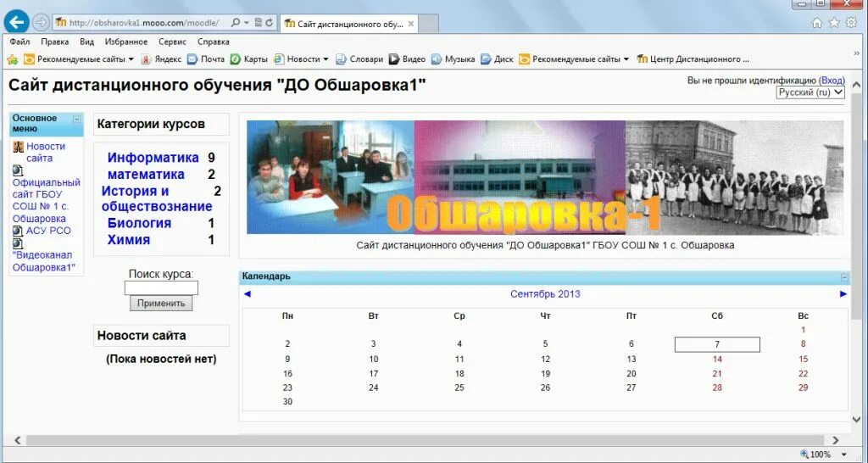This screenshot has height=463, width=868.
Task: Go to the next month in the calendar
Action: pos(843,294)
